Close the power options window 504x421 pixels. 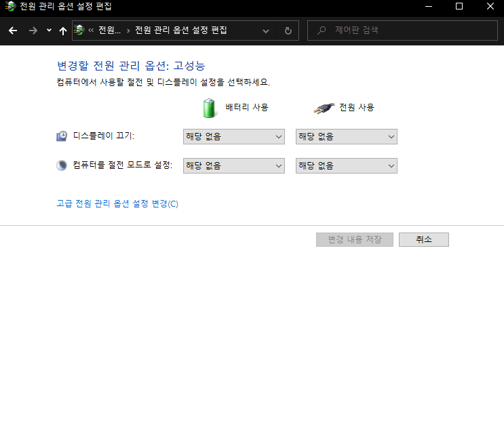tap(490, 6)
